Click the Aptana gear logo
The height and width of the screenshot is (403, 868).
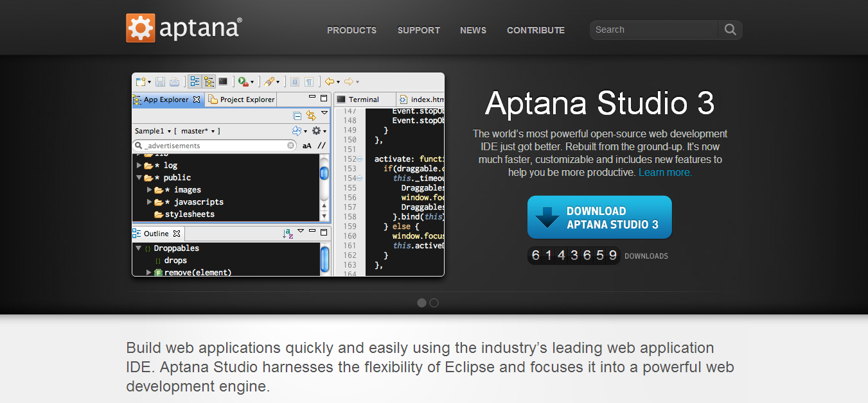[x=140, y=28]
